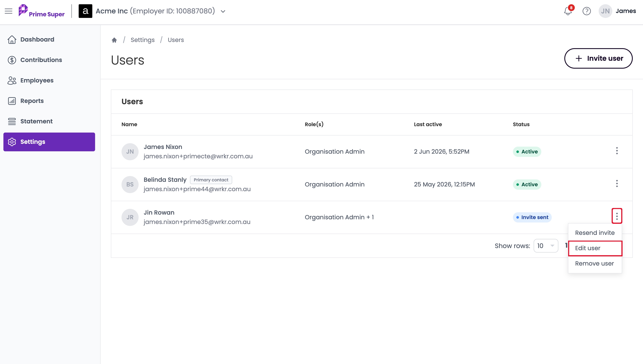Click the Settings breadcrumb link
The height and width of the screenshot is (364, 643).
[x=143, y=40]
